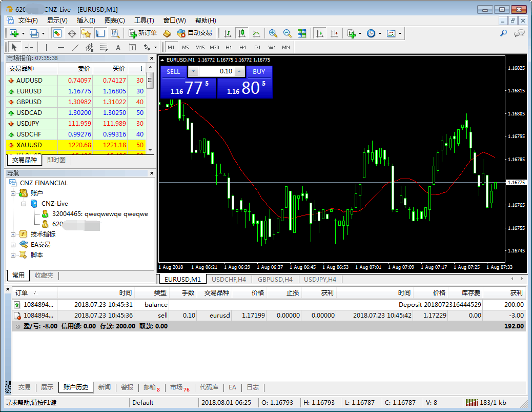This screenshot has width=532, height=412.
Task: Launch MetaEditor with the book icon
Action: pos(167,33)
